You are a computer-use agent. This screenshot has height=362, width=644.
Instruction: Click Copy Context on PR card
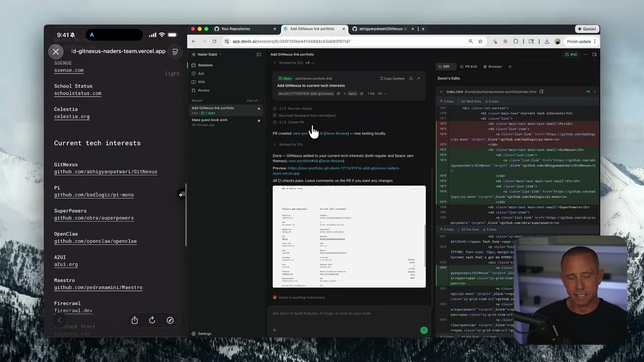(x=392, y=78)
